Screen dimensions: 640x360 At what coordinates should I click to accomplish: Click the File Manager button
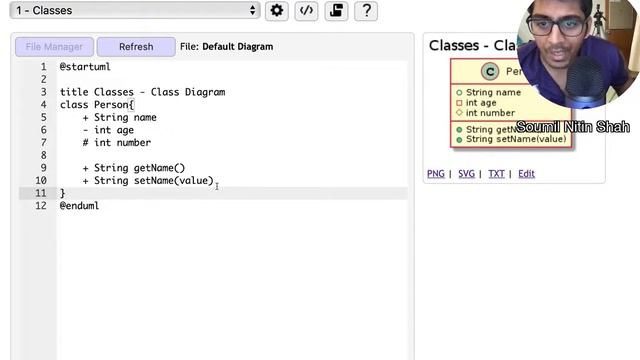coord(54,47)
